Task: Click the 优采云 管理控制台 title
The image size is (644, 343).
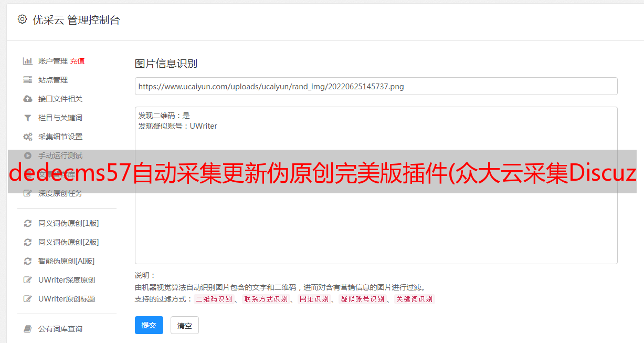Action: (77, 20)
